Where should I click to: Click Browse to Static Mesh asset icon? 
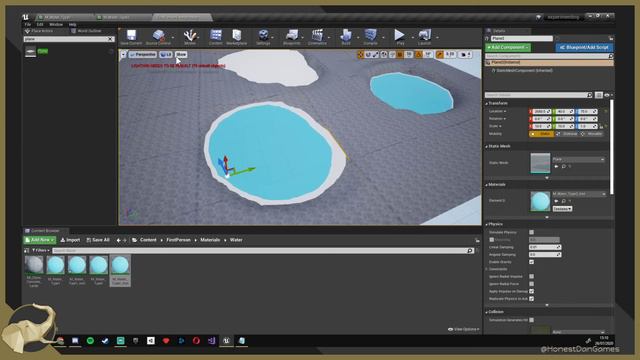click(564, 167)
